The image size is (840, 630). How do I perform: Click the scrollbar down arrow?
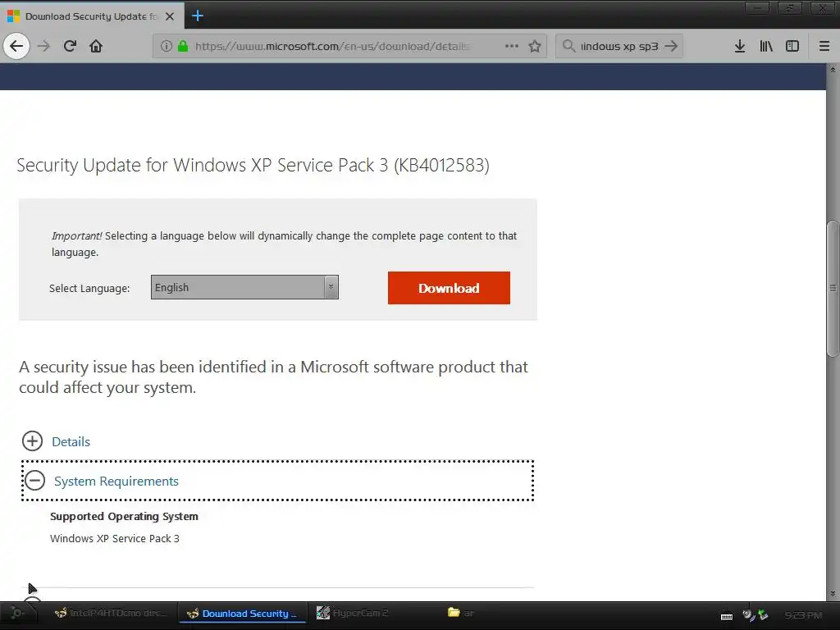click(x=833, y=594)
